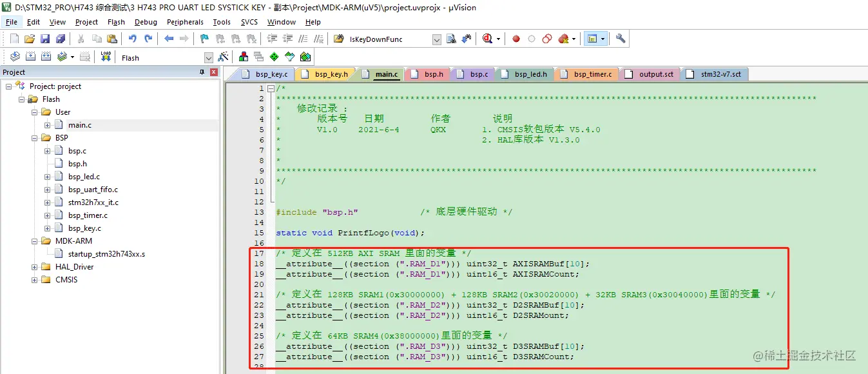Image resolution: width=868 pixels, height=374 pixels.
Task: Open the window layout dropdown arrow
Action: coord(603,39)
